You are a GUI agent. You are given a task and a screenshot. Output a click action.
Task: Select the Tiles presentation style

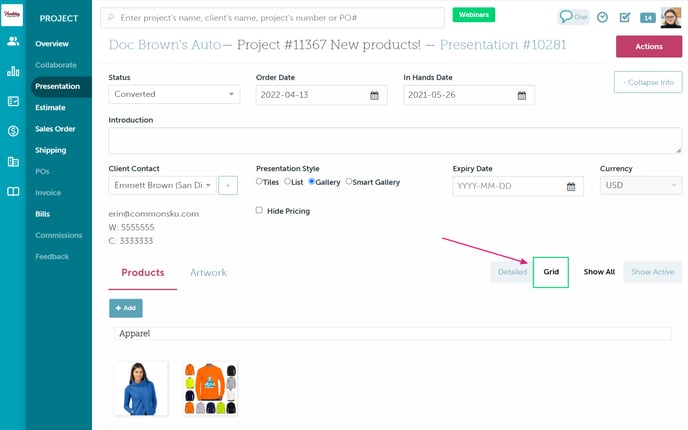[x=260, y=182]
